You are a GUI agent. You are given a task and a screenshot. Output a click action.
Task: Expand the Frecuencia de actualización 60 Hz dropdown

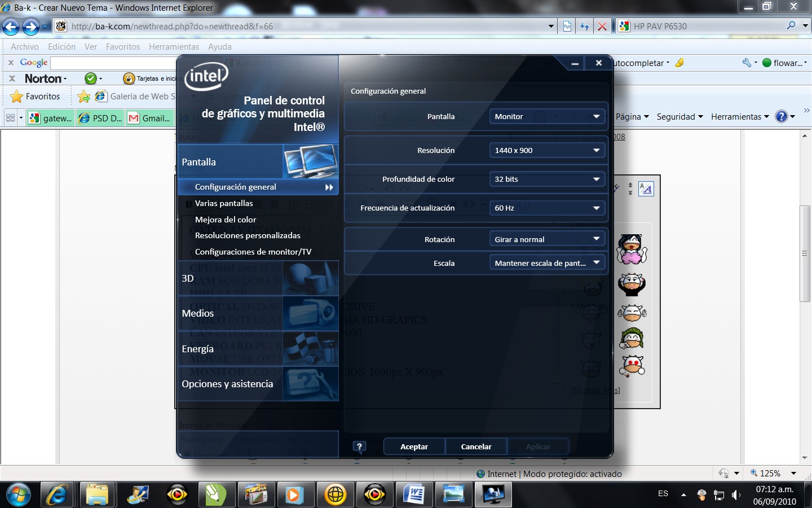547,208
